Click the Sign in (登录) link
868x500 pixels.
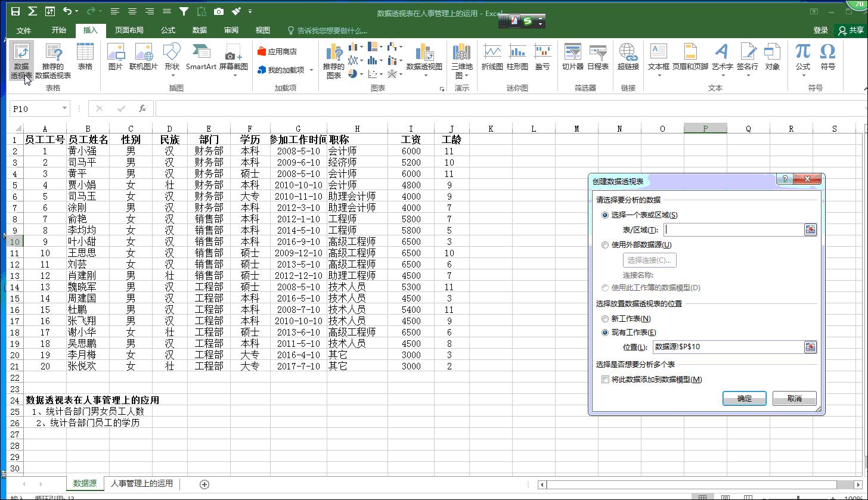[x=821, y=30]
